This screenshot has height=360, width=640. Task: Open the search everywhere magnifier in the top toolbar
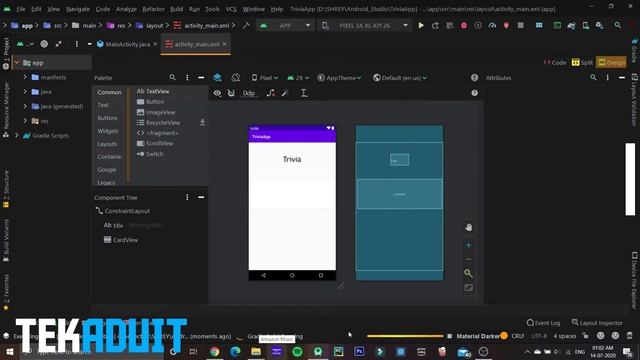618,25
